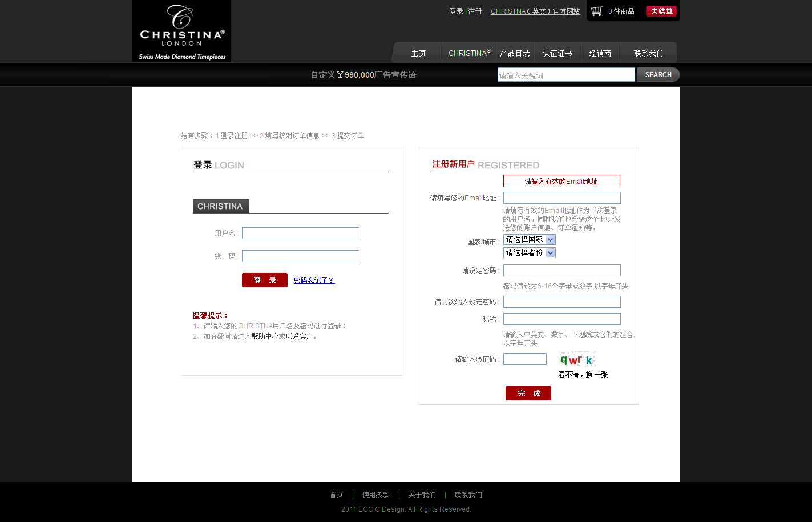Click the 0 件商品 cart text
Image resolution: width=812 pixels, height=522 pixels.
click(x=621, y=11)
